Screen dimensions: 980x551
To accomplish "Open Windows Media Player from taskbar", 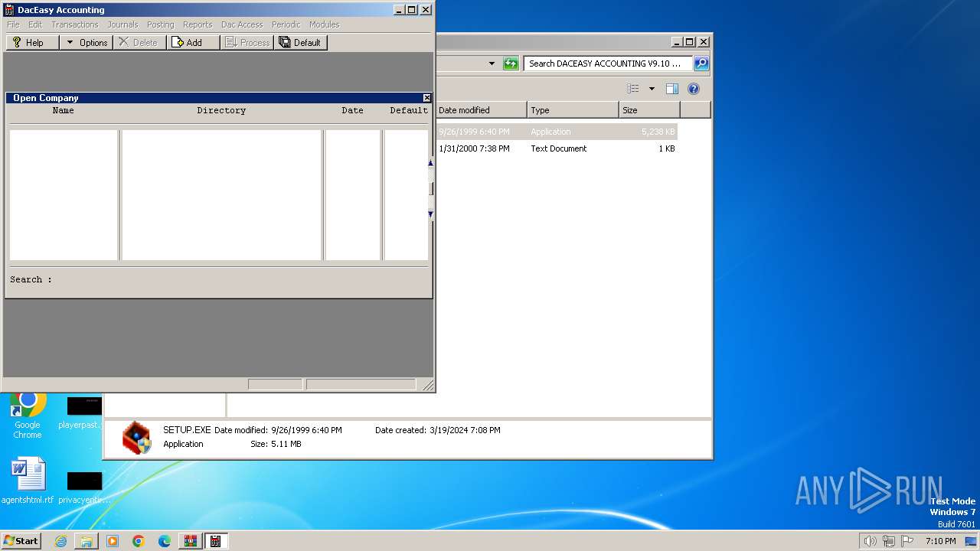I will (113, 541).
